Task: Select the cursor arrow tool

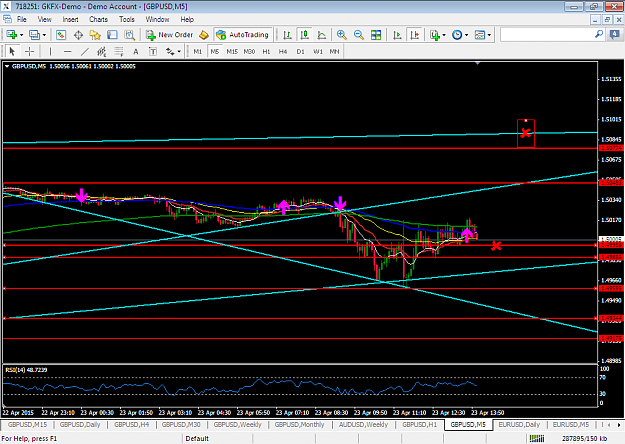Action: pyautogui.click(x=12, y=51)
